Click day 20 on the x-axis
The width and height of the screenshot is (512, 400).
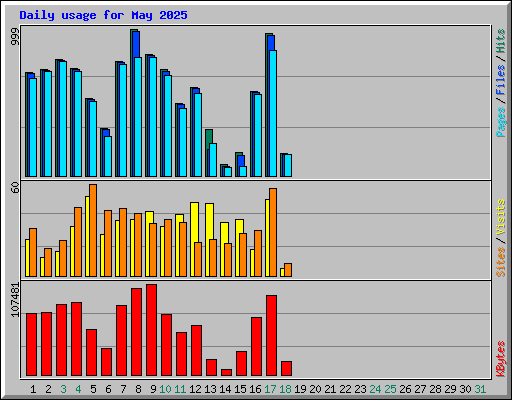coord(315,389)
